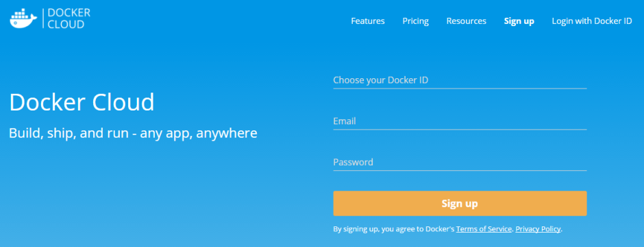
Task: Focus the Choose your Docker ID field
Action: tap(460, 80)
